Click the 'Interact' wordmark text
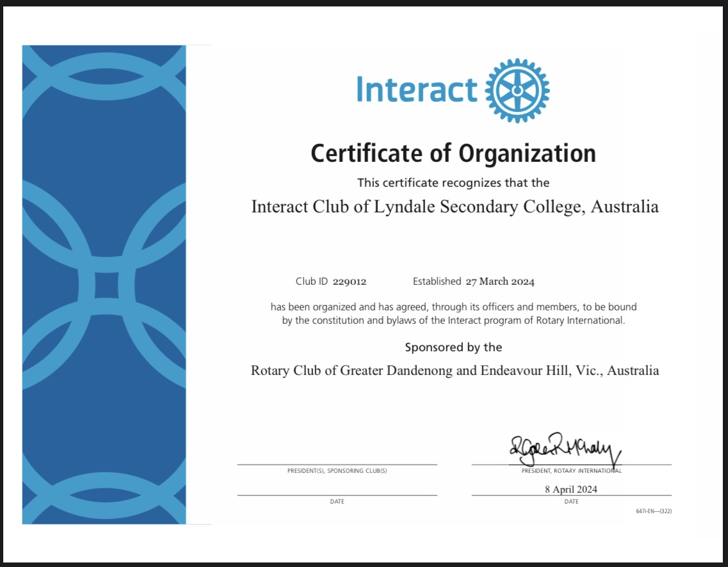 click(417, 90)
